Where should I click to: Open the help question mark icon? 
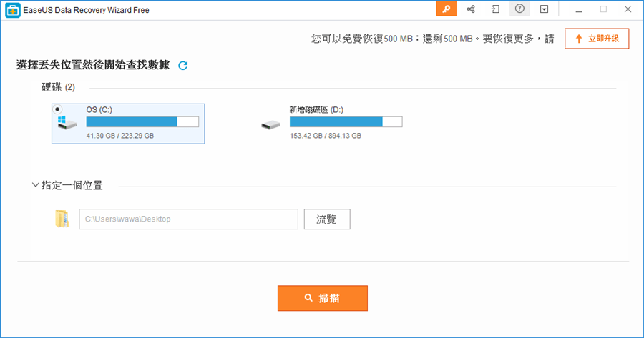click(x=519, y=9)
